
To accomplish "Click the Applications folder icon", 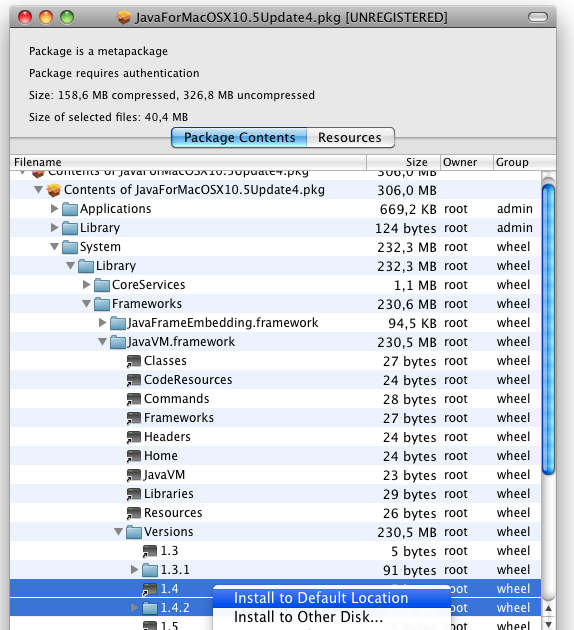I will 70,209.
